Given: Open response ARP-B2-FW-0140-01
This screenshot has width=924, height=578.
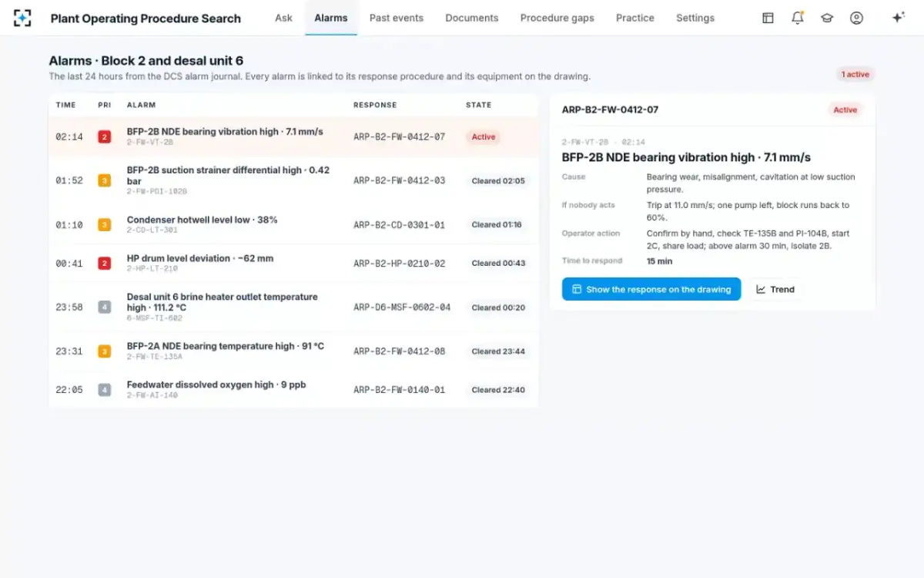Looking at the screenshot, I should pyautogui.click(x=400, y=390).
